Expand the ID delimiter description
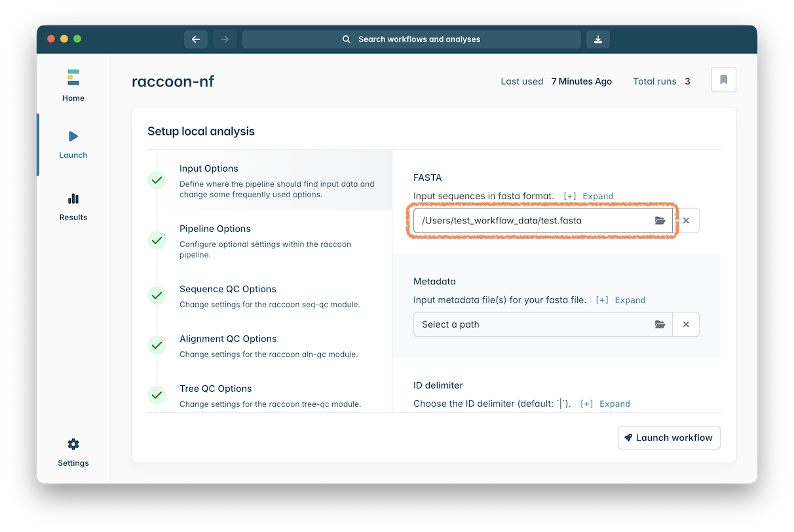This screenshot has width=794, height=532. coord(605,404)
